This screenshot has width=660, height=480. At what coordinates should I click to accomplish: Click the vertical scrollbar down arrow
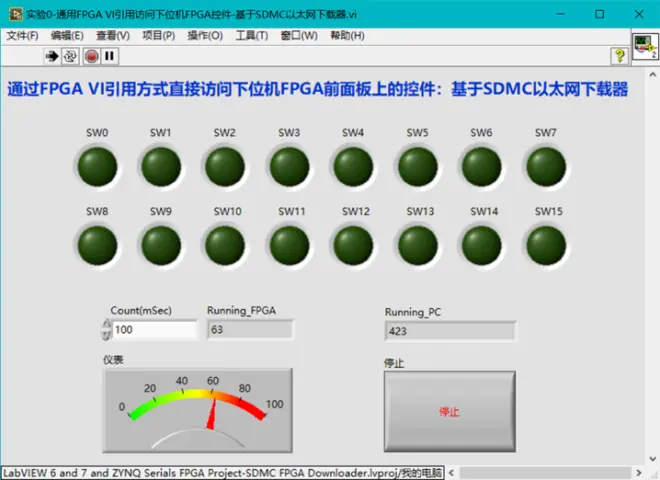(652, 459)
